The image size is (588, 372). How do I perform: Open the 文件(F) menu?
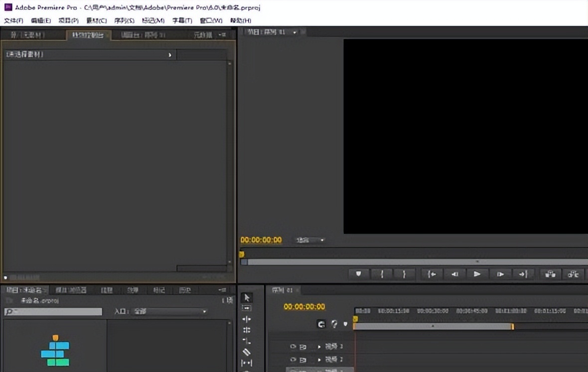[13, 20]
